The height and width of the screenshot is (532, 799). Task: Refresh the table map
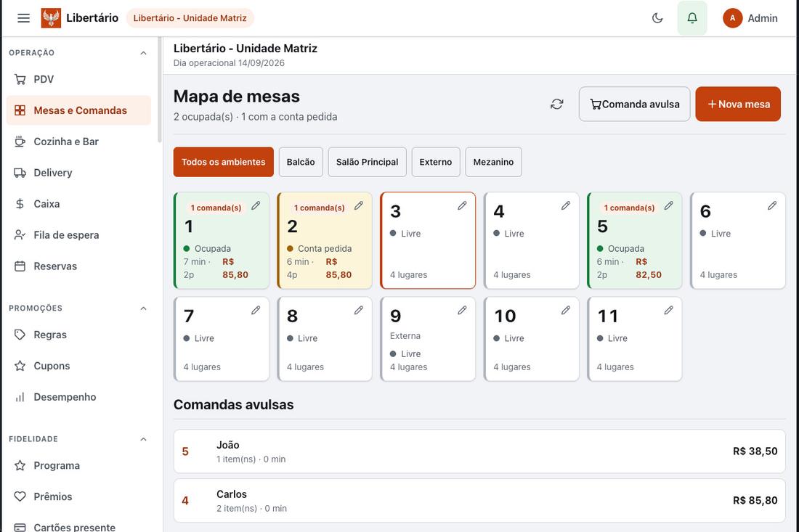point(557,104)
